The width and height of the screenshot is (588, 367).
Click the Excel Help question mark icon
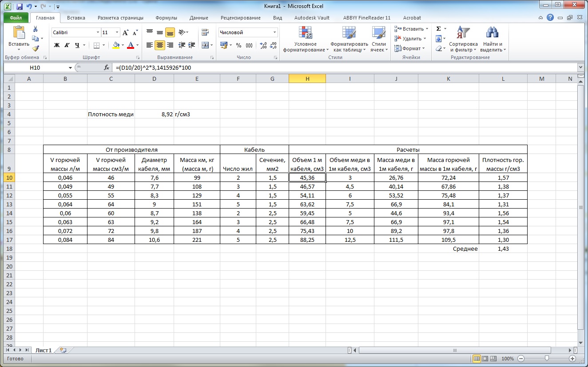550,18
